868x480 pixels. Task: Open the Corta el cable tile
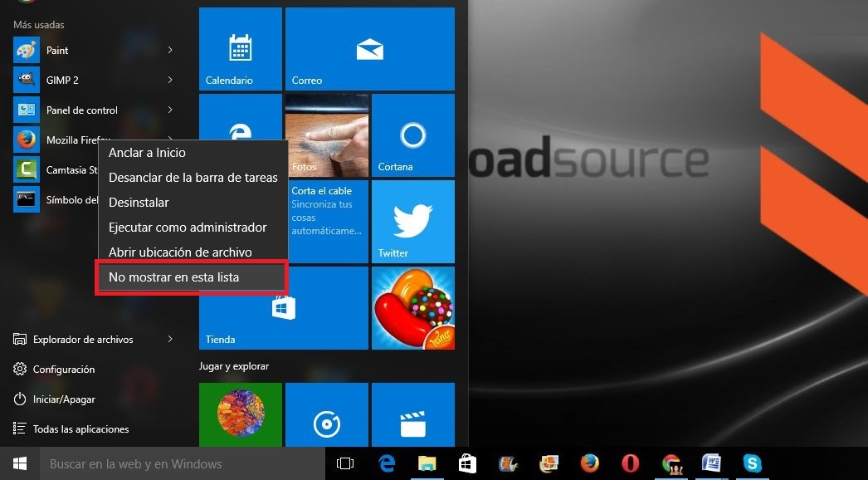(327, 222)
